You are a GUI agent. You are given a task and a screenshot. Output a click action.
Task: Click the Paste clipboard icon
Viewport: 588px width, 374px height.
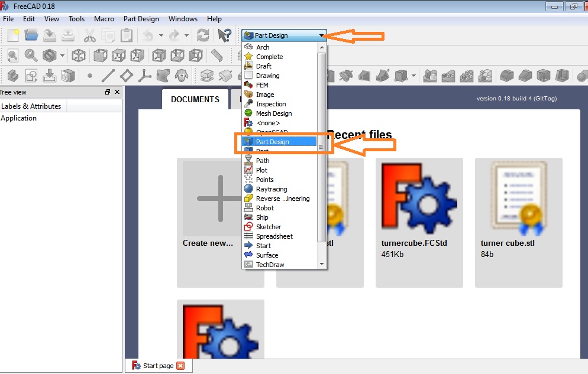pyautogui.click(x=127, y=35)
